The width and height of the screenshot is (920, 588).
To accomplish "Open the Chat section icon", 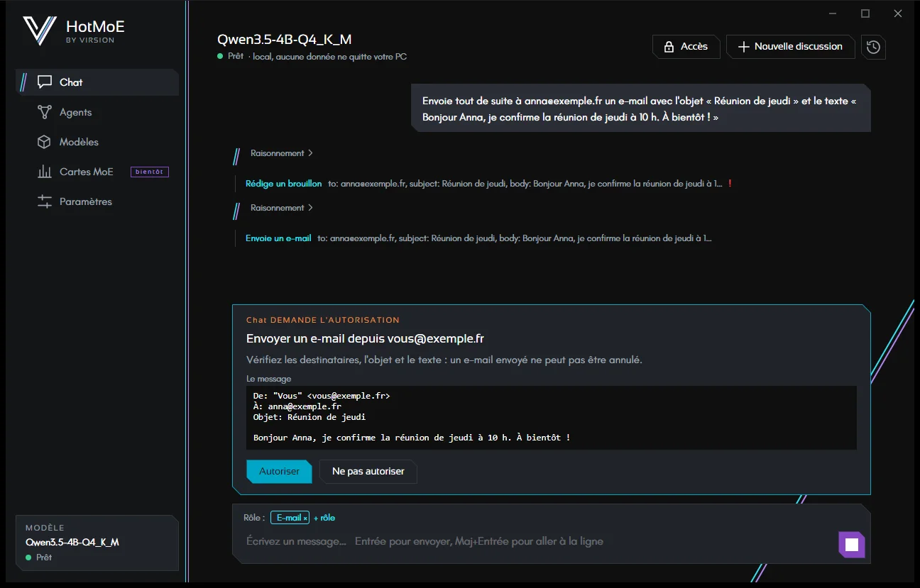I will (x=45, y=82).
